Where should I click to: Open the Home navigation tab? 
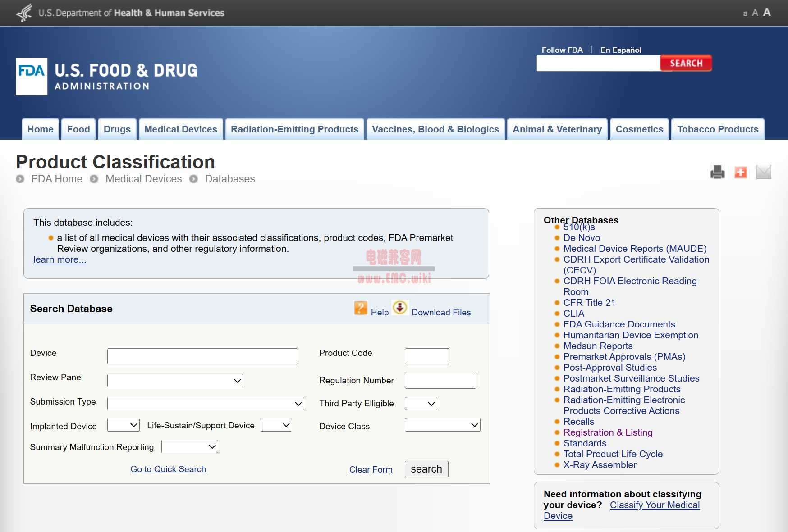point(41,129)
